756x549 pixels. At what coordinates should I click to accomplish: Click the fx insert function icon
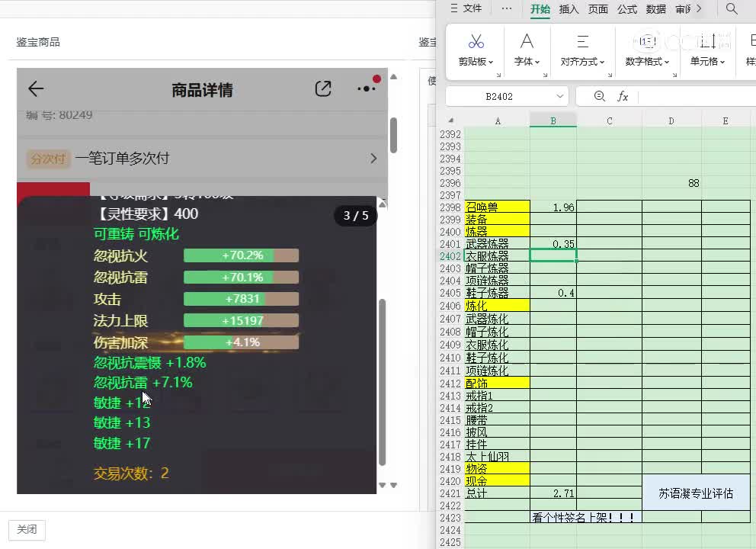tap(623, 97)
